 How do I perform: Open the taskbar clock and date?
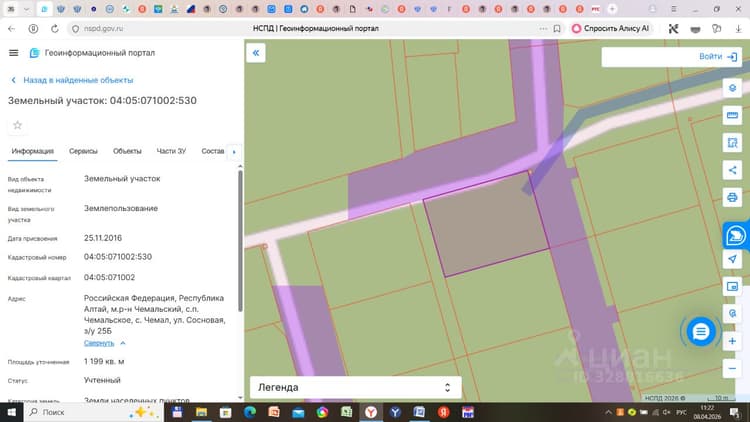click(x=707, y=412)
